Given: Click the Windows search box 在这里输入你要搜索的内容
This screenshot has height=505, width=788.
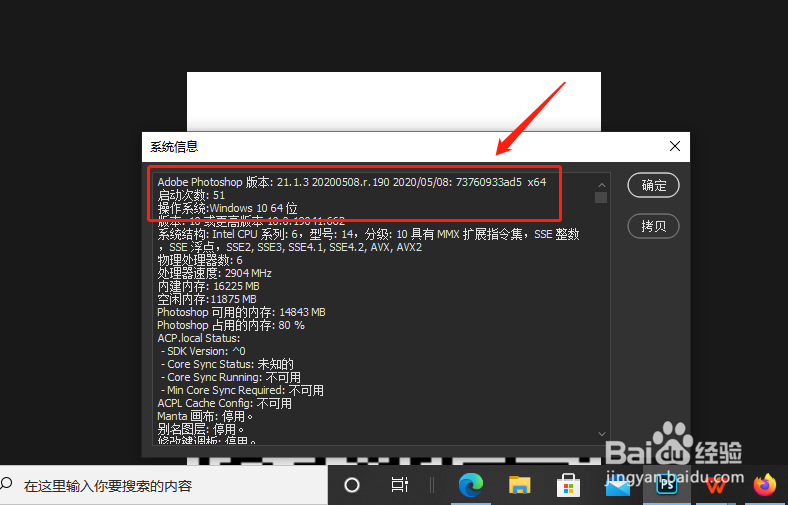Looking at the screenshot, I should coord(164,485).
